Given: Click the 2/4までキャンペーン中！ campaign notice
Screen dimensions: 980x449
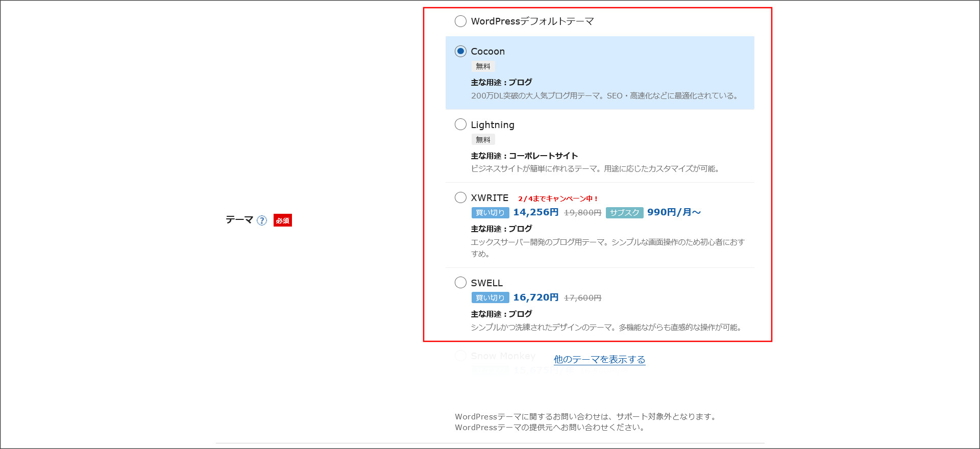Looking at the screenshot, I should pos(558,198).
